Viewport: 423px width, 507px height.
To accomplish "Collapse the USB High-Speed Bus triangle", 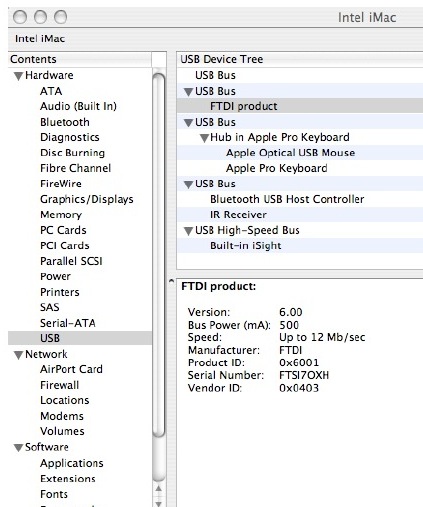I will click(188, 231).
